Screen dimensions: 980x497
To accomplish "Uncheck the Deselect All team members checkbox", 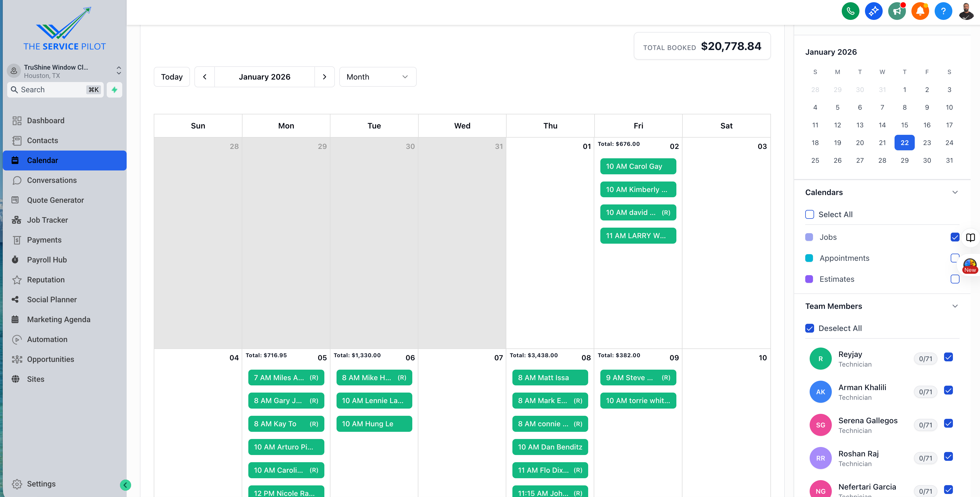I will tap(810, 329).
